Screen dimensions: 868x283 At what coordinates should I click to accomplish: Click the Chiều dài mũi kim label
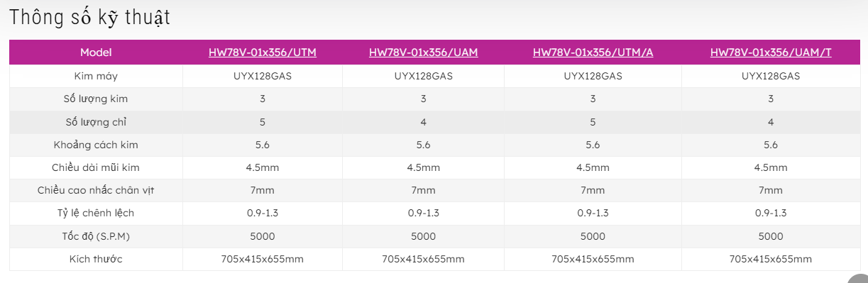(x=96, y=167)
